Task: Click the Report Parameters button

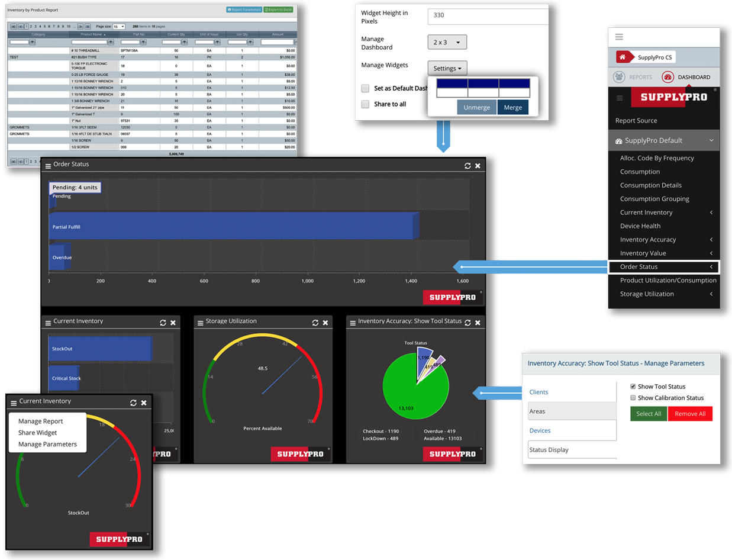Action: pos(244,10)
